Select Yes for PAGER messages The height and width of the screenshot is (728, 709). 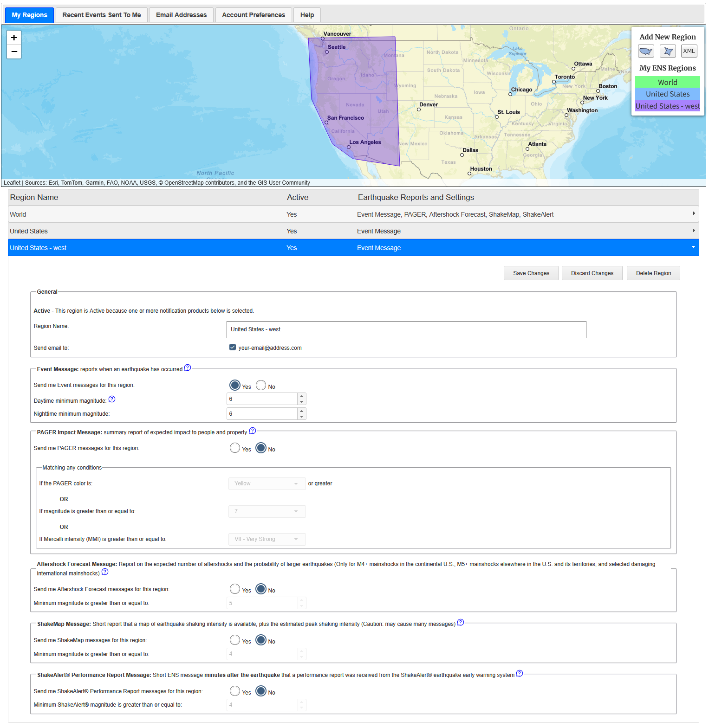pyautogui.click(x=235, y=448)
